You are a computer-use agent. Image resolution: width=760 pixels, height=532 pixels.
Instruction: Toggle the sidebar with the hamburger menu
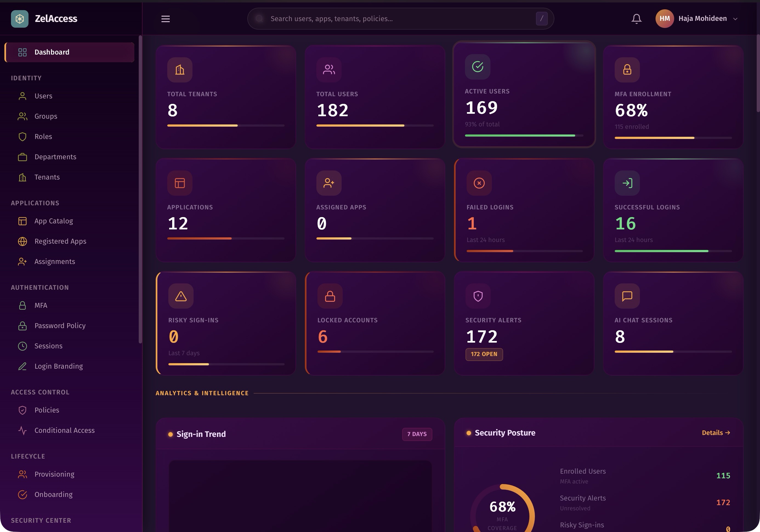click(x=165, y=19)
